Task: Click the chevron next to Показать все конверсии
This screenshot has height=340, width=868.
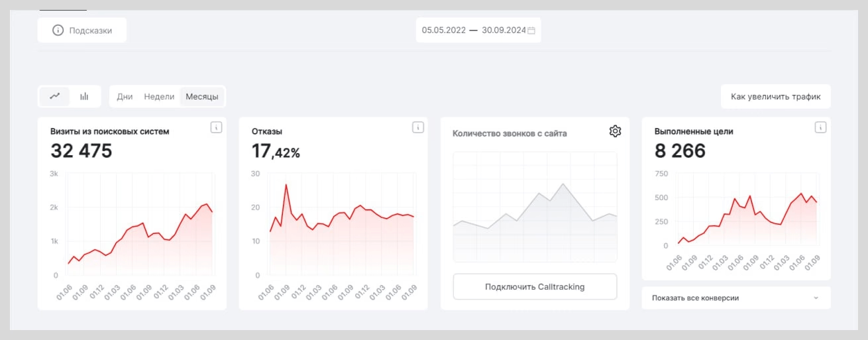Action: coord(816,298)
